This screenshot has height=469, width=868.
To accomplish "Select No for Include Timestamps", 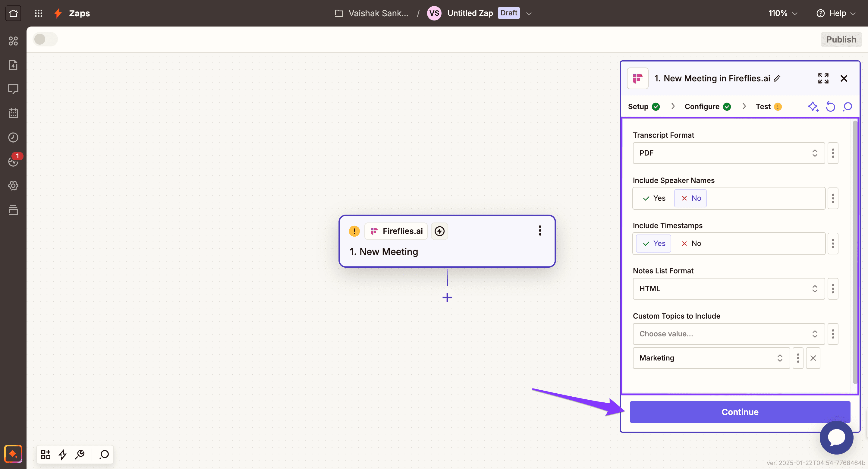I will [x=691, y=243].
